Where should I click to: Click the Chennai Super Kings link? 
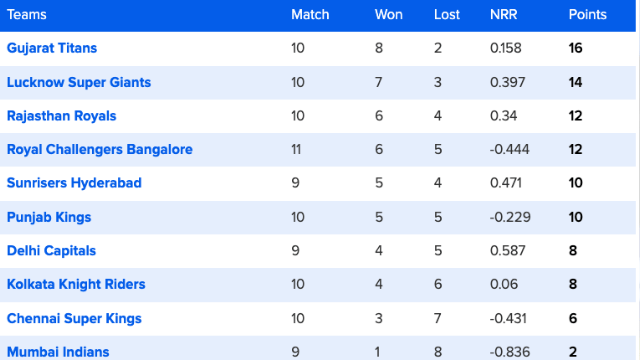click(74, 318)
